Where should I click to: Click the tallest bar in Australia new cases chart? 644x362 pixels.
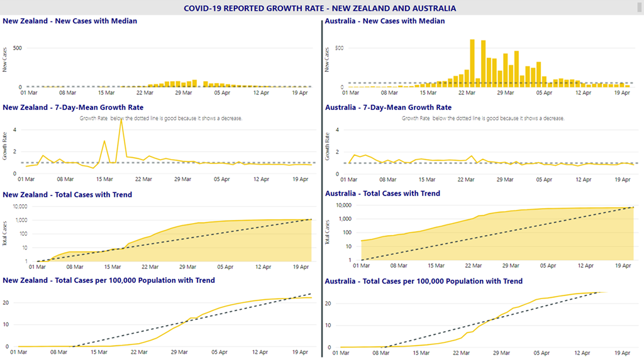[472, 63]
